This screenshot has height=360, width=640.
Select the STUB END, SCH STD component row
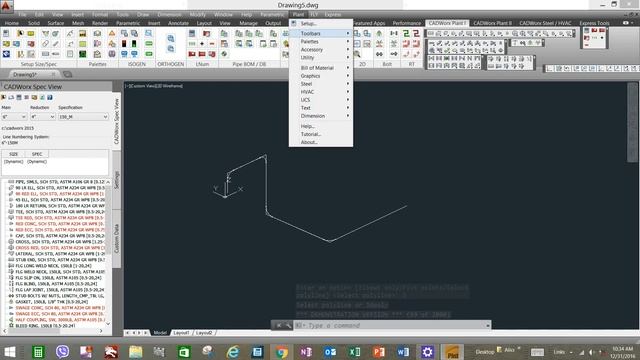(56, 260)
